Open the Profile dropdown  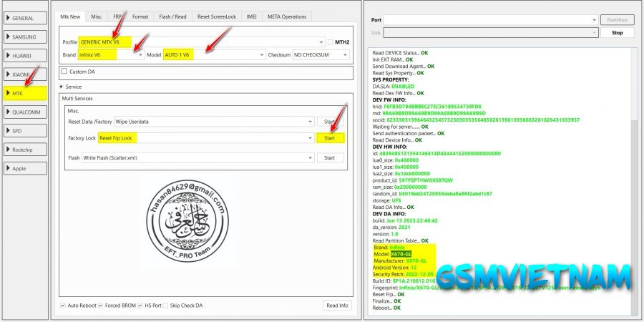tap(202, 42)
